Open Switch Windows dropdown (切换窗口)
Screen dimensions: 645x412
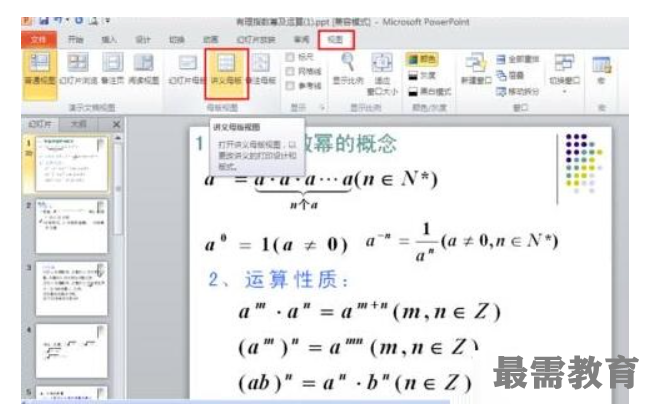[564, 73]
